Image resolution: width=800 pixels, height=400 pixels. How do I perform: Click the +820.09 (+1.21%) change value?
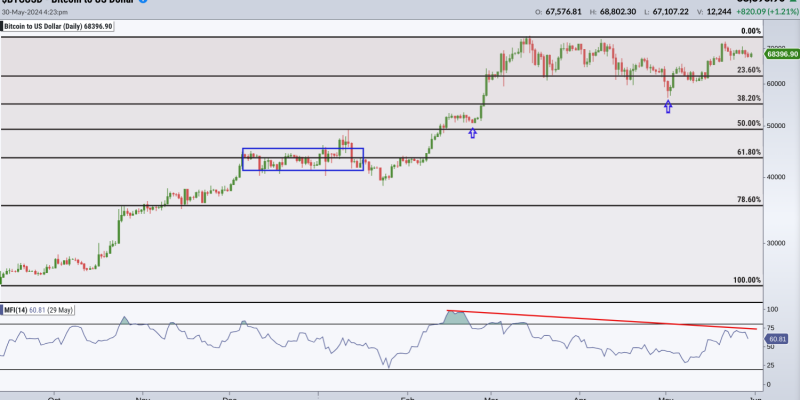pyautogui.click(x=765, y=11)
